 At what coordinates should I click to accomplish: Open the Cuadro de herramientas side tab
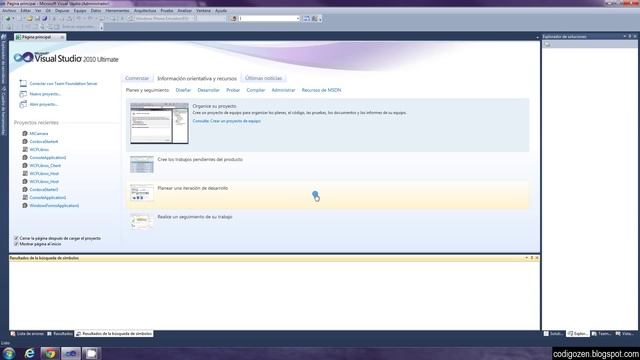pos(4,111)
